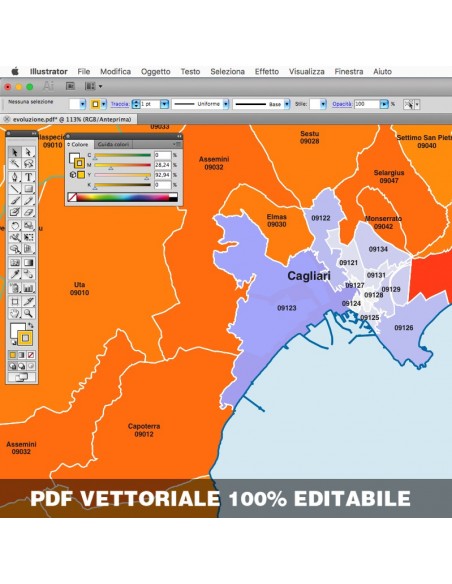Viewport: 452px width, 584px height.
Task: Click the Black (K) slider track
Action: tap(122, 185)
